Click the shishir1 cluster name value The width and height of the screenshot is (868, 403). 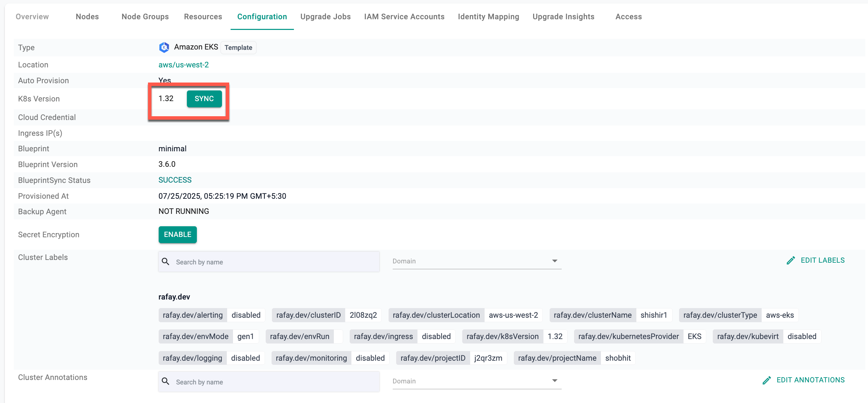point(654,315)
